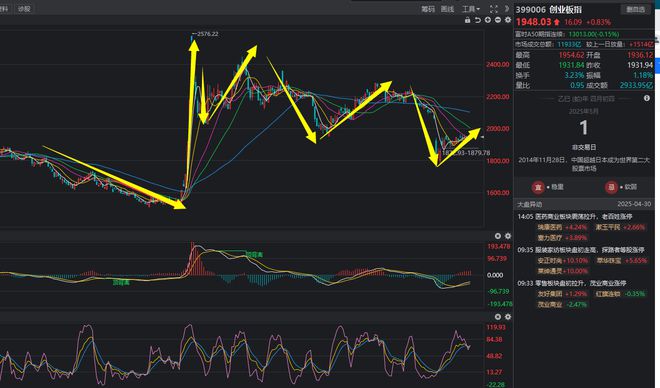This screenshot has width=660, height=388.
Task: Zoom out chart with the minus icon
Action: 498,20
